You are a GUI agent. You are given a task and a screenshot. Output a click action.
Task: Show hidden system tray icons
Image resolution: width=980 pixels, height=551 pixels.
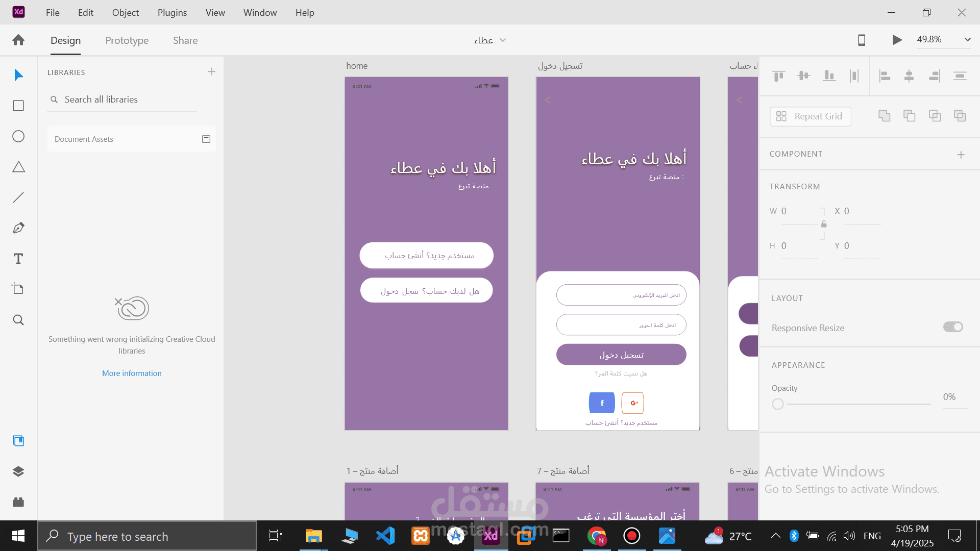coord(775,536)
